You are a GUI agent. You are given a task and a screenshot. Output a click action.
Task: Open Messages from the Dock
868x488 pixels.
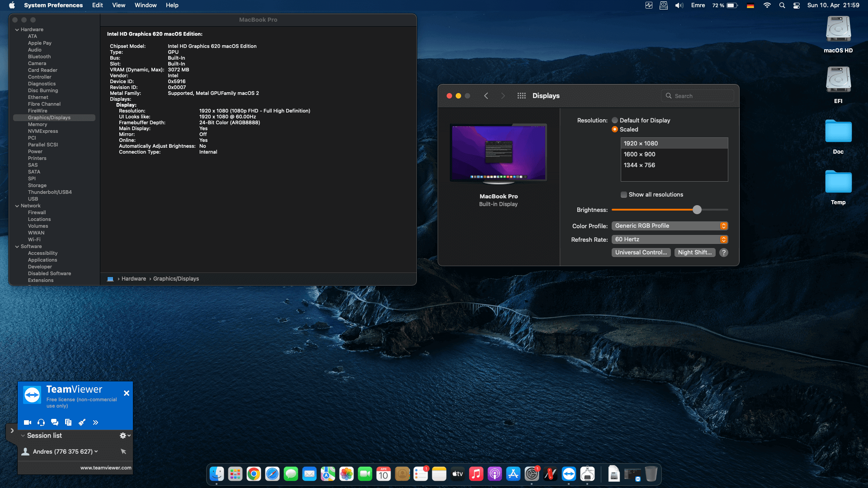tap(291, 474)
